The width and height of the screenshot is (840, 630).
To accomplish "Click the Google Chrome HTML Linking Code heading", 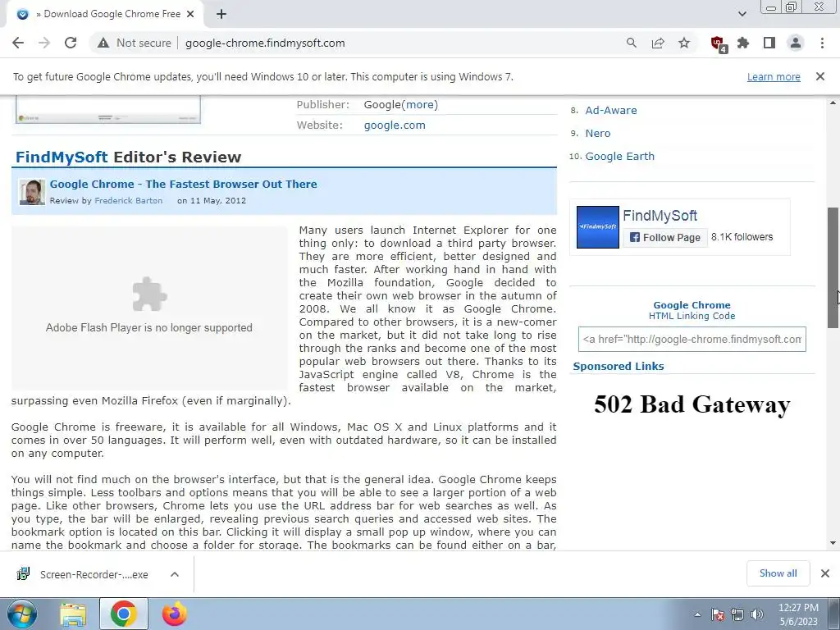I will click(x=692, y=310).
